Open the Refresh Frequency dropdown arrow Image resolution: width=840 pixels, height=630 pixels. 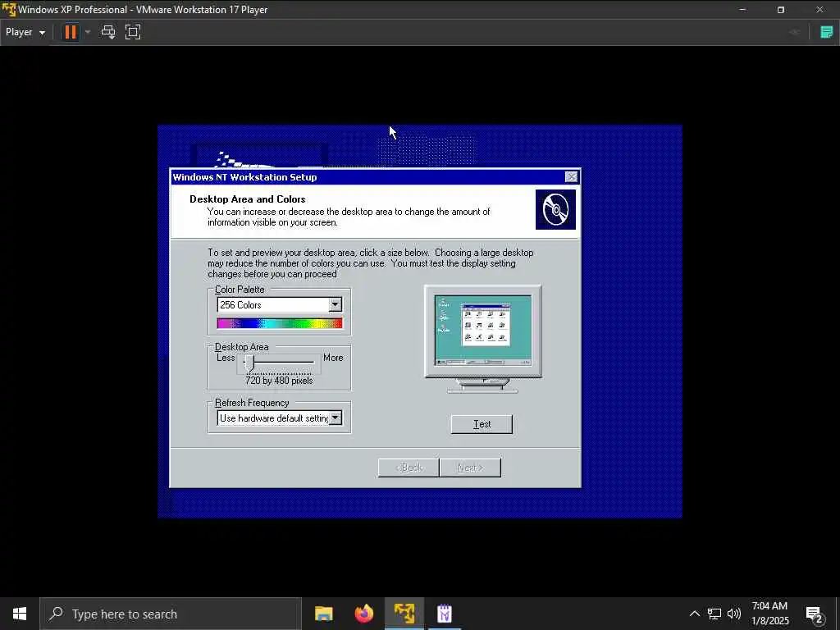(336, 418)
